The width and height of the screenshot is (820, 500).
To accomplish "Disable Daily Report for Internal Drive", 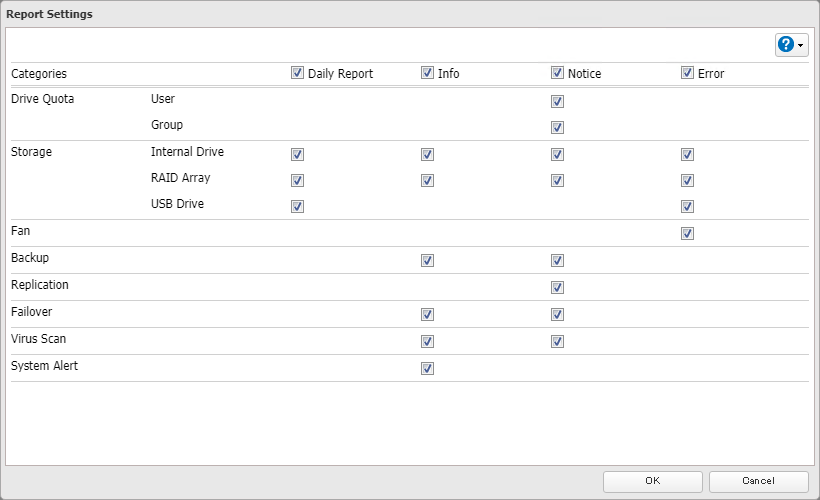I will [x=297, y=154].
